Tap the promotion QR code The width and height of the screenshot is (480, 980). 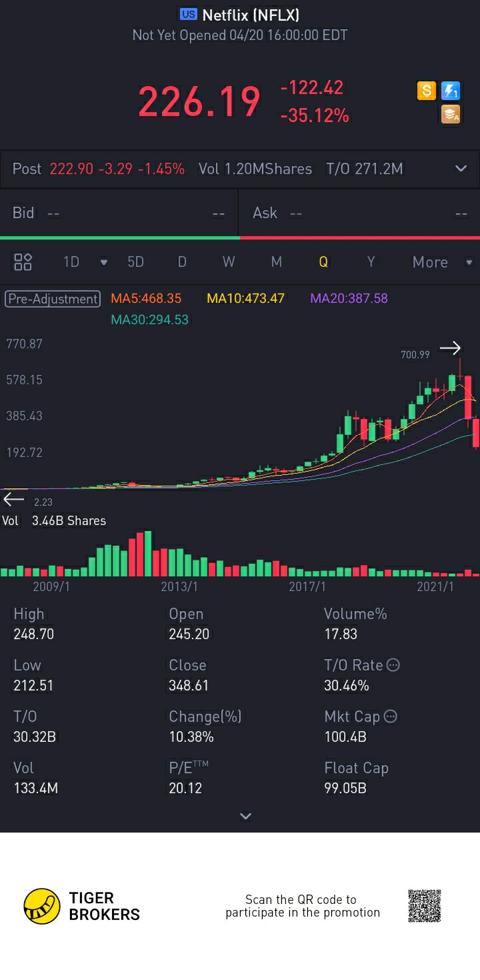coord(425,906)
